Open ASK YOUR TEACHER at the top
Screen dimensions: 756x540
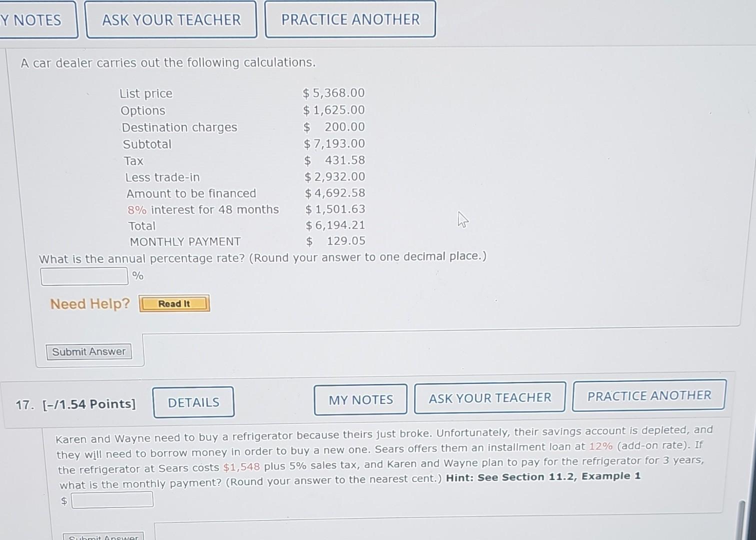[171, 19]
